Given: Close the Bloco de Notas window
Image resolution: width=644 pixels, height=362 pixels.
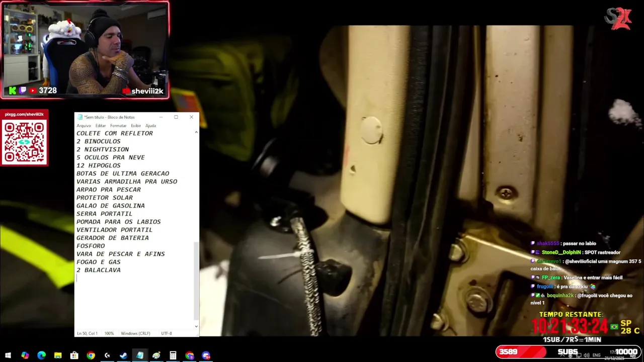Looking at the screenshot, I should (x=191, y=117).
